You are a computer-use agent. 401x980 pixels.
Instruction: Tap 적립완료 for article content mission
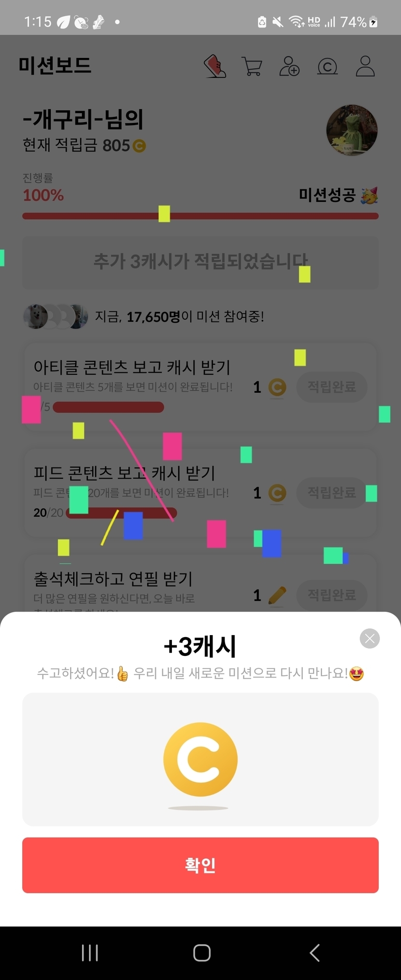pyautogui.click(x=332, y=387)
